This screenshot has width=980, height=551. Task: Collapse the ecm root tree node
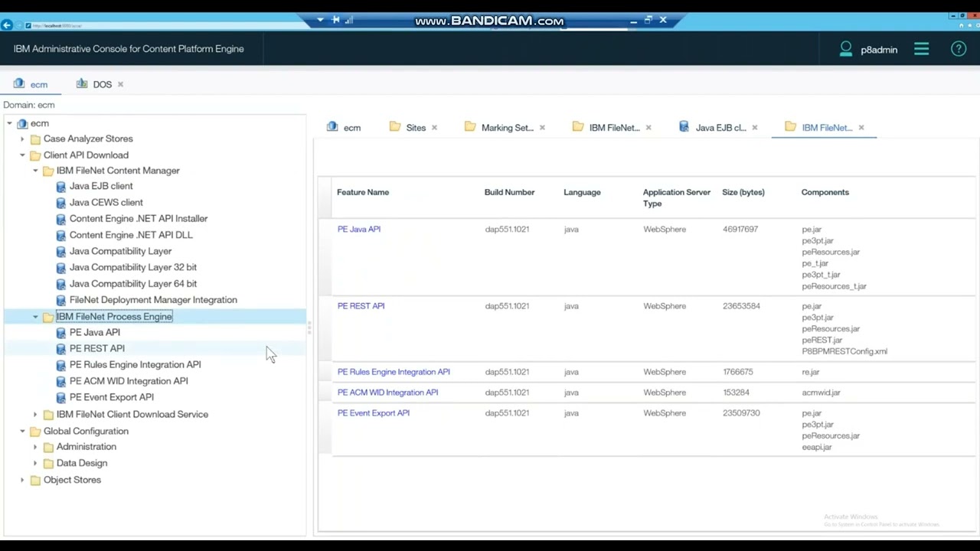tap(9, 123)
